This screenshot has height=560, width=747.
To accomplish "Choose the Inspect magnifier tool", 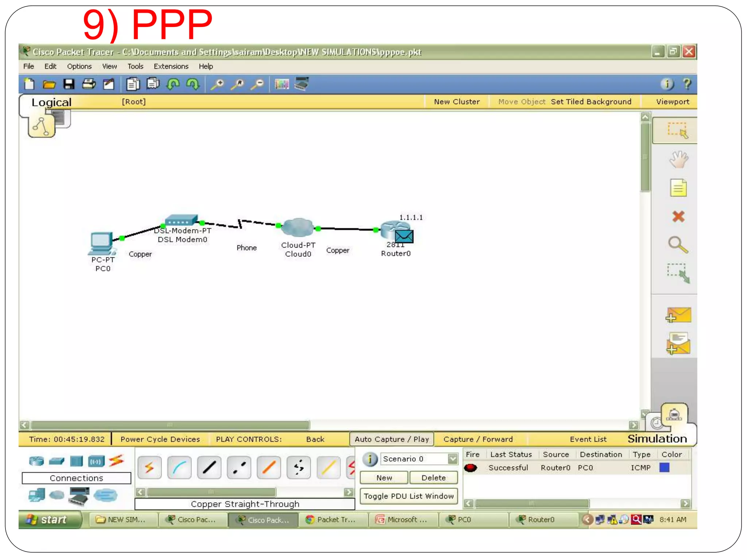I will [678, 245].
